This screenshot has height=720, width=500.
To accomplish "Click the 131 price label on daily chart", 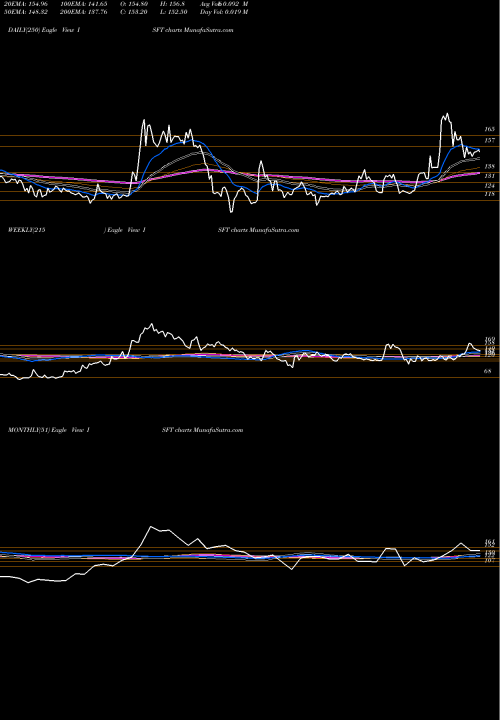I will (x=489, y=176).
